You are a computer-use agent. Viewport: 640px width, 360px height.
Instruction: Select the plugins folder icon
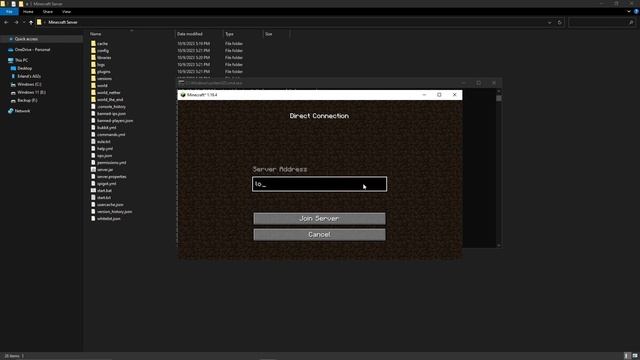pyautogui.click(x=93, y=71)
